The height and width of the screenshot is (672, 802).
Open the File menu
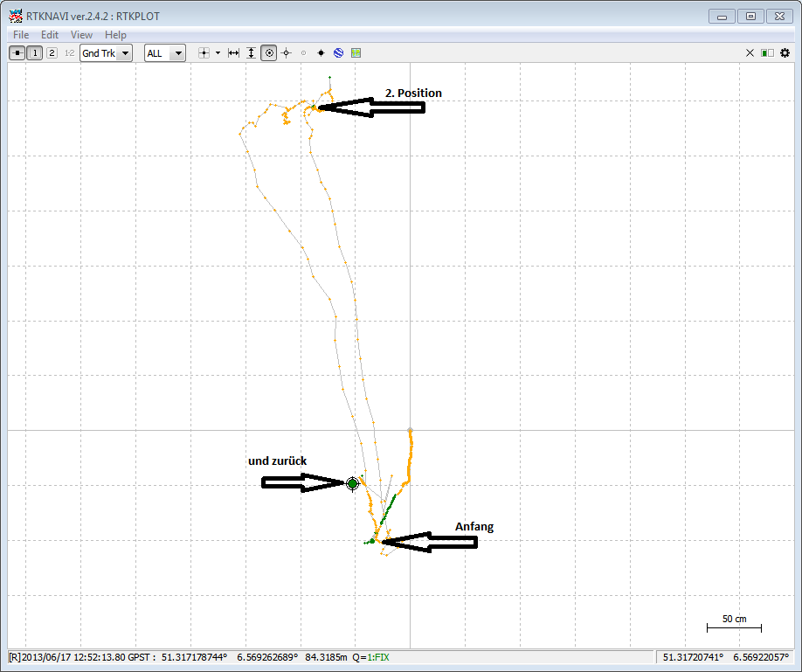click(21, 35)
